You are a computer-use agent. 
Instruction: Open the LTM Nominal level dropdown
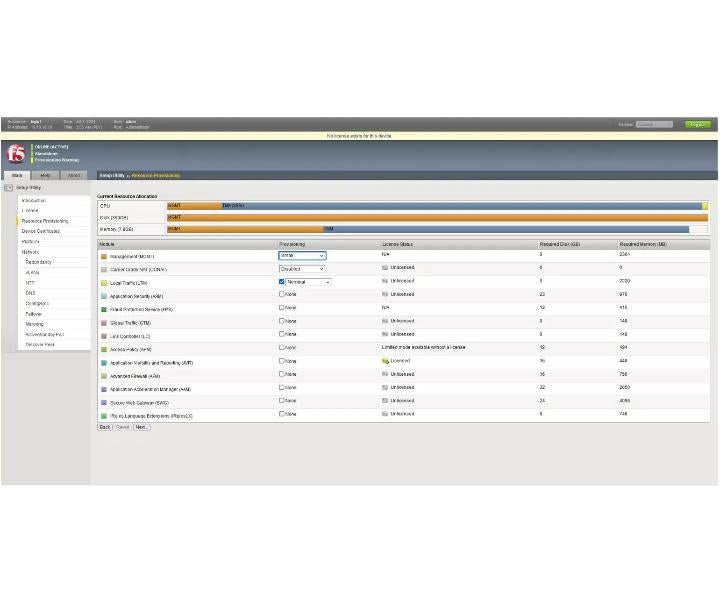(308, 282)
